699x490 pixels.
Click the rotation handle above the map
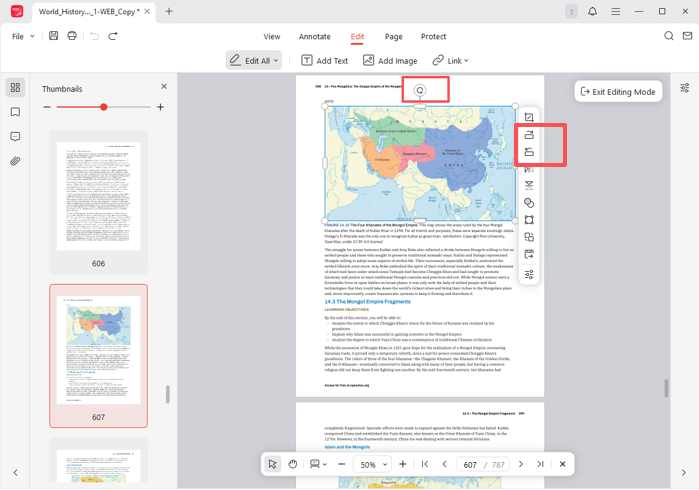419,91
